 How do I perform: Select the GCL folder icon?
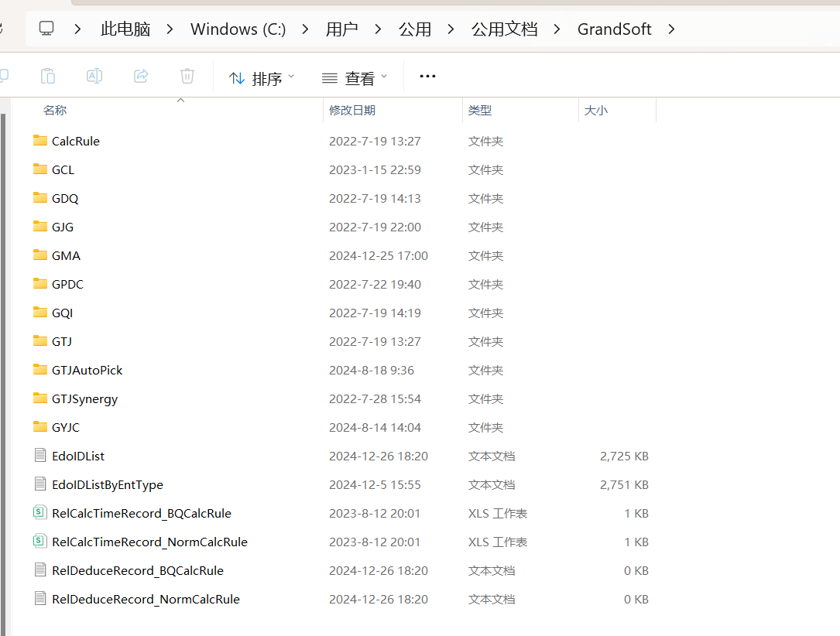click(x=40, y=169)
